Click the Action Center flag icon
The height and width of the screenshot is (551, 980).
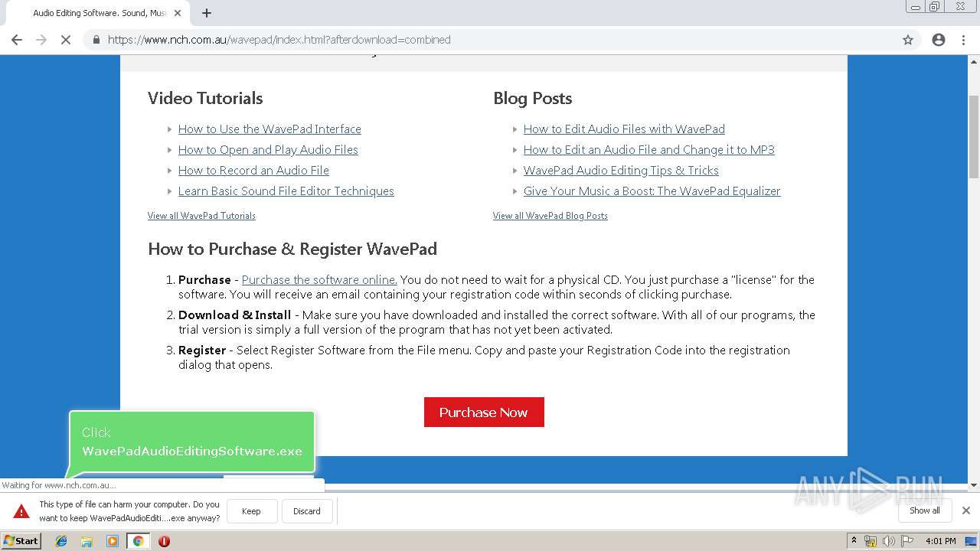click(907, 541)
